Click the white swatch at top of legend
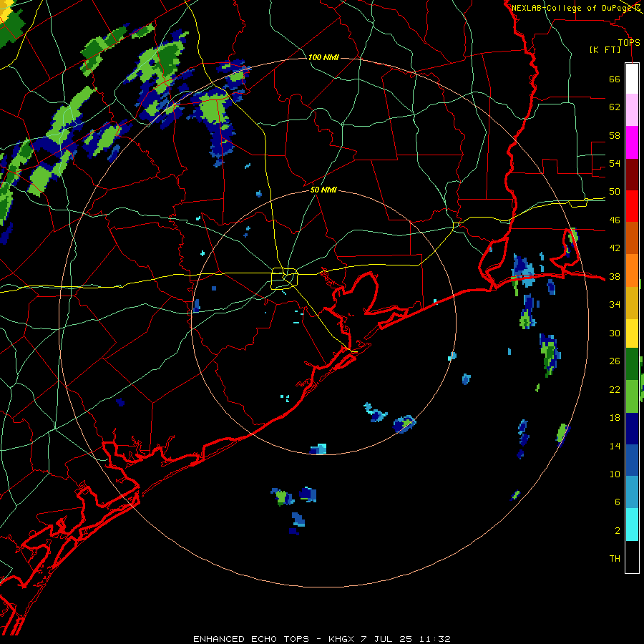Viewport: 644px width, 644px height. (x=632, y=79)
